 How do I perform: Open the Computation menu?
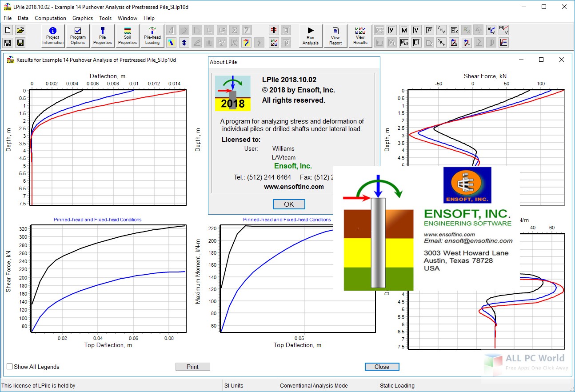tap(51, 18)
